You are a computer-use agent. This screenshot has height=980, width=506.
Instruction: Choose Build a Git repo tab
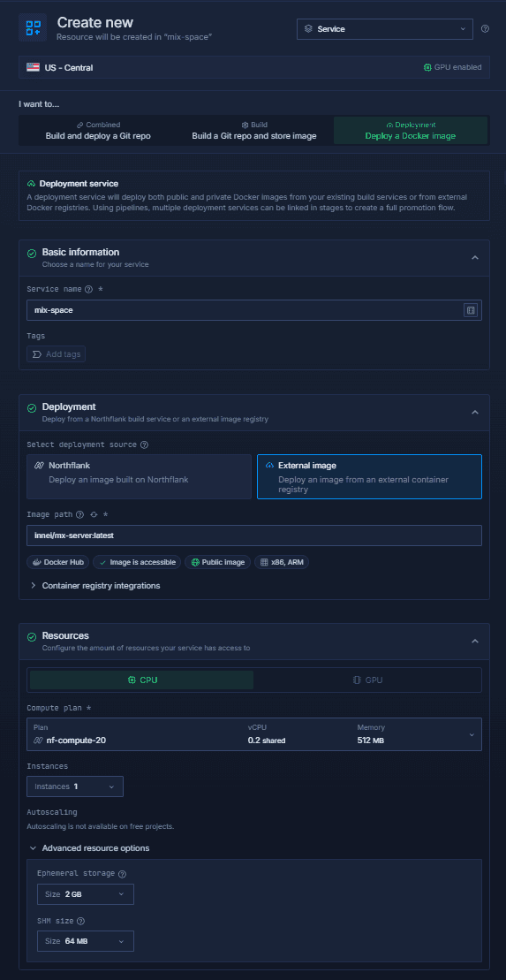[x=253, y=131]
